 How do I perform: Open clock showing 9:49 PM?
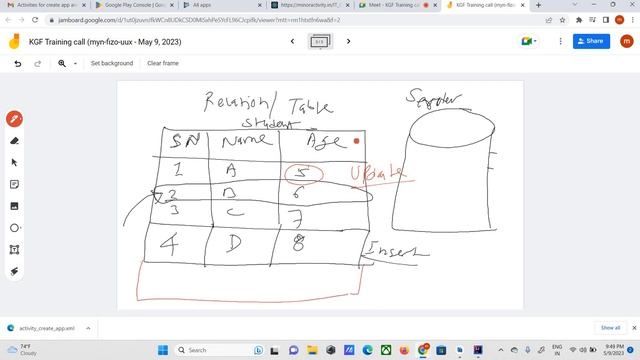pyautogui.click(x=614, y=350)
